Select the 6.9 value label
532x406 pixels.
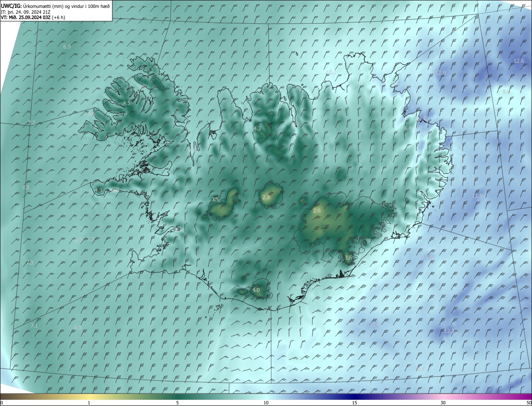click(67, 47)
